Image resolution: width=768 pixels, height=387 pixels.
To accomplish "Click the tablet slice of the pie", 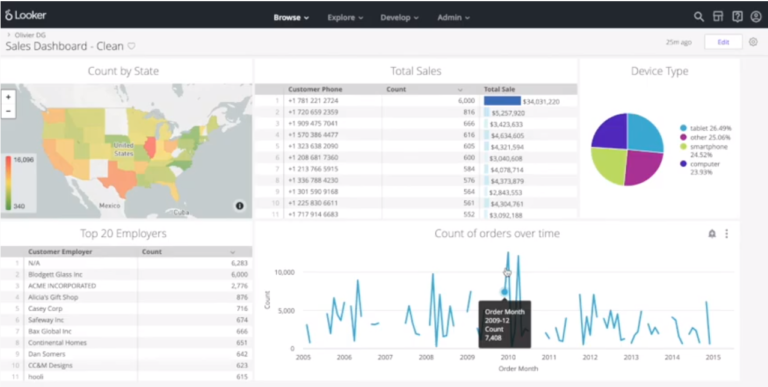I will coord(644,133).
